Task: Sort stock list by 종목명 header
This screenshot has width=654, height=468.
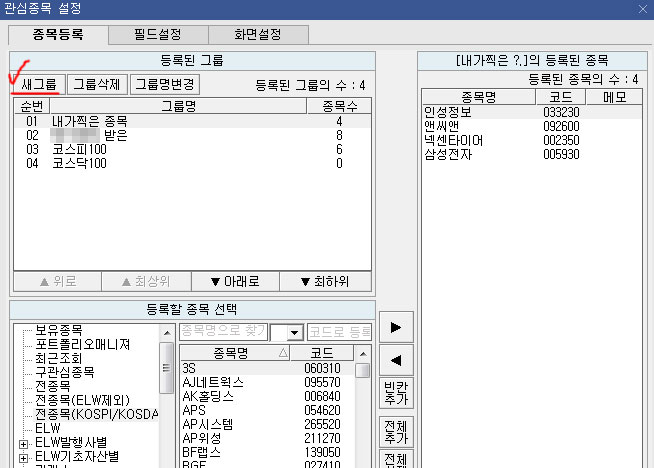Action: 235,353
